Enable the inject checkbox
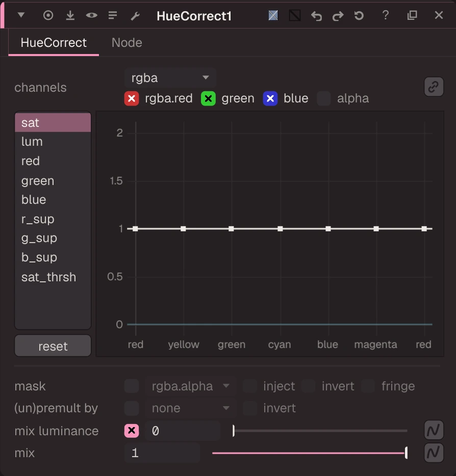Screen dimensions: 456x476 [x=250, y=386]
